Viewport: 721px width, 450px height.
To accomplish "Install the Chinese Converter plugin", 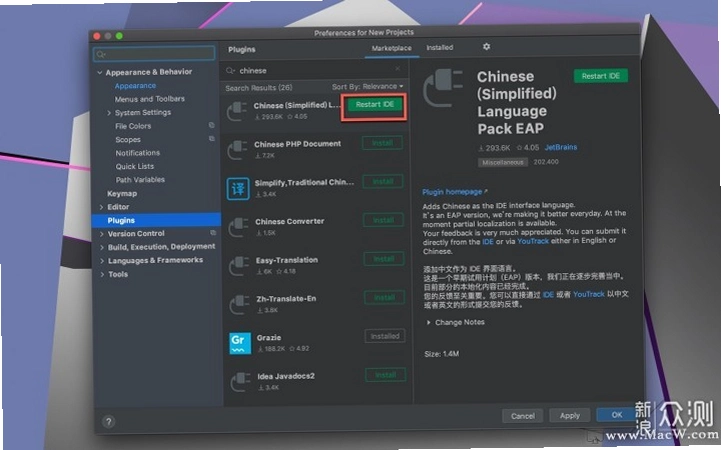I will tap(383, 220).
